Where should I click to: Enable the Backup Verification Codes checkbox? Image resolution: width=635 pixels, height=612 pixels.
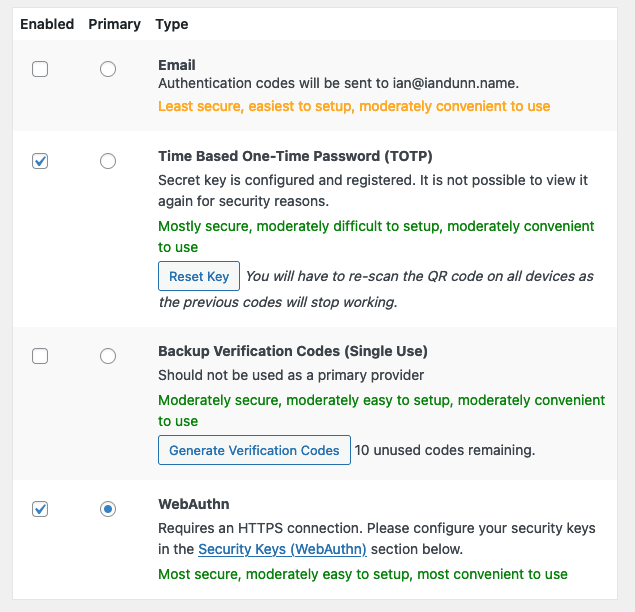point(40,356)
